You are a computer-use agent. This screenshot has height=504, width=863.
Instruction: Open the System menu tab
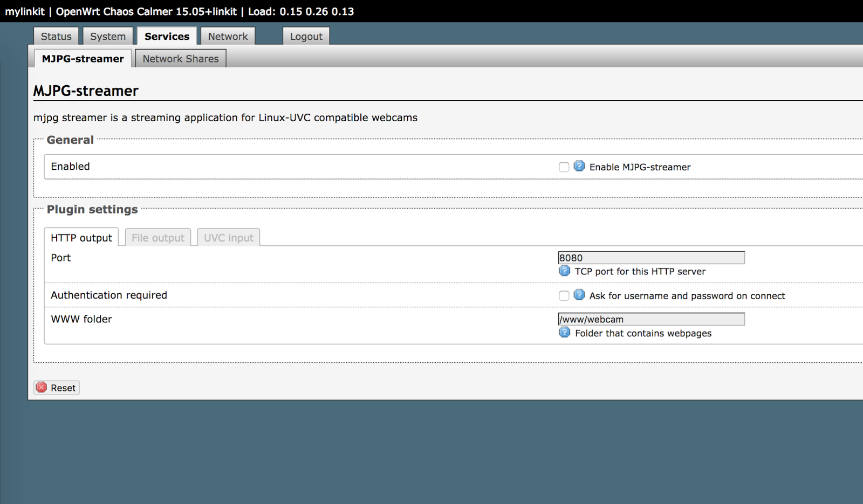(x=108, y=36)
